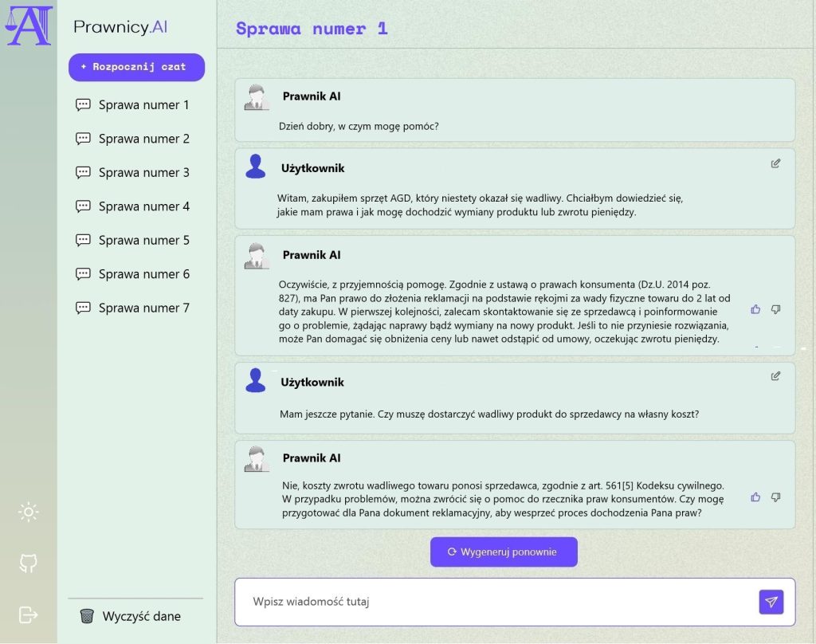This screenshot has height=644, width=816.
Task: Open Sprawa numer 6 conversation
Action: pyautogui.click(x=133, y=274)
